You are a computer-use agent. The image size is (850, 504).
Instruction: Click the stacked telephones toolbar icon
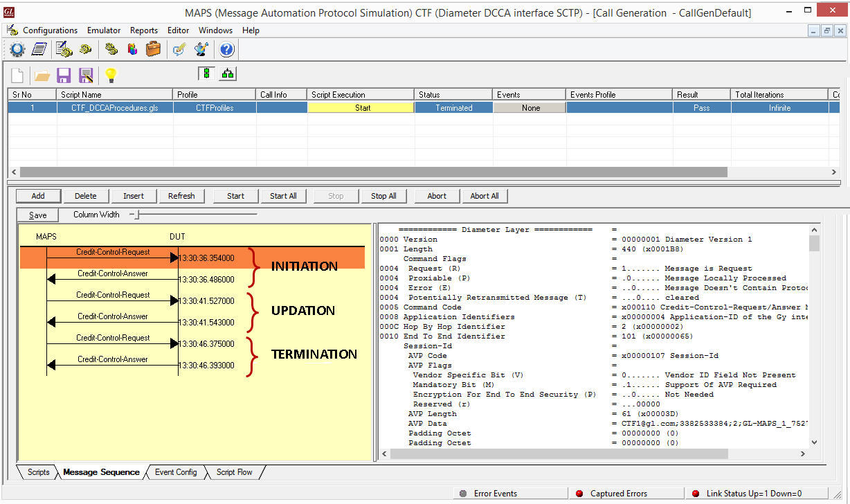click(x=111, y=49)
